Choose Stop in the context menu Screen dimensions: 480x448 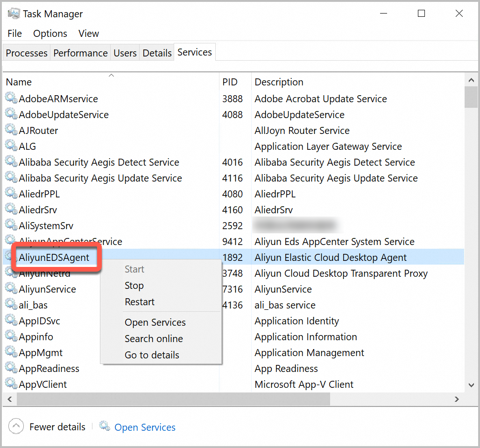(x=161, y=286)
